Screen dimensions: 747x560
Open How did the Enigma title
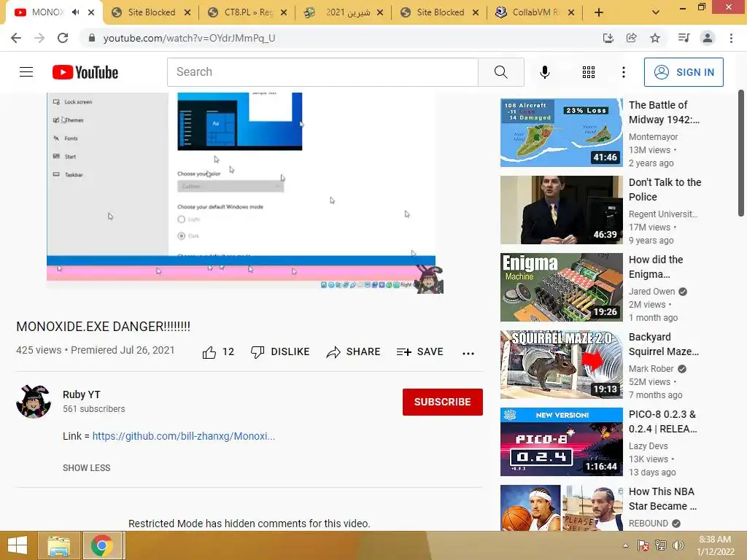(656, 267)
